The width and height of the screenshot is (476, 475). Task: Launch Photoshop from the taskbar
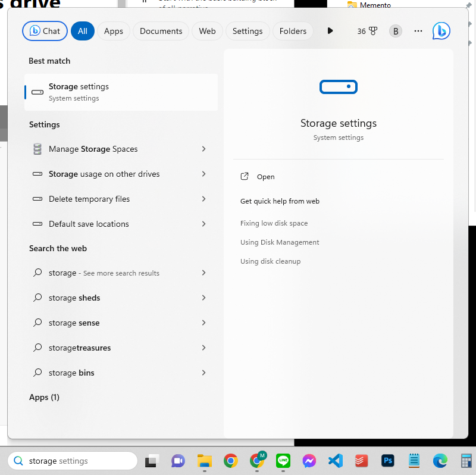[x=389, y=461]
